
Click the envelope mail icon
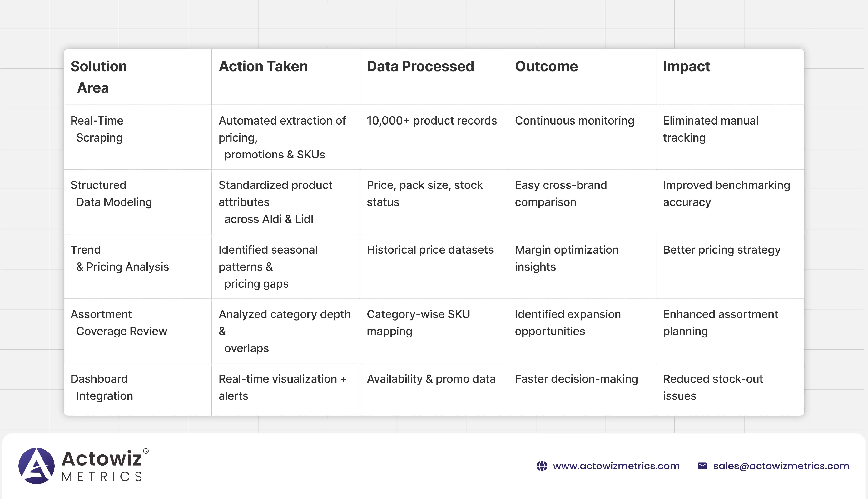(702, 466)
